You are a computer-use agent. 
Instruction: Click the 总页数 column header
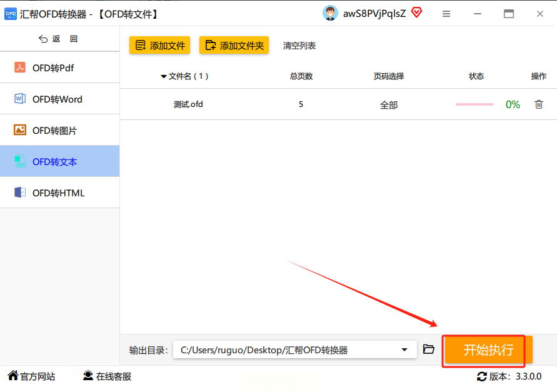(301, 76)
